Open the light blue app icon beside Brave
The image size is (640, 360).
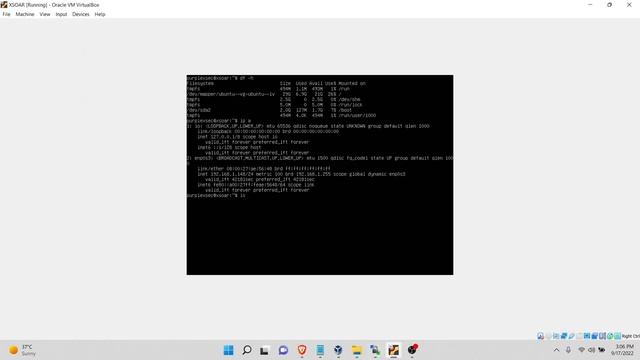coord(320,350)
